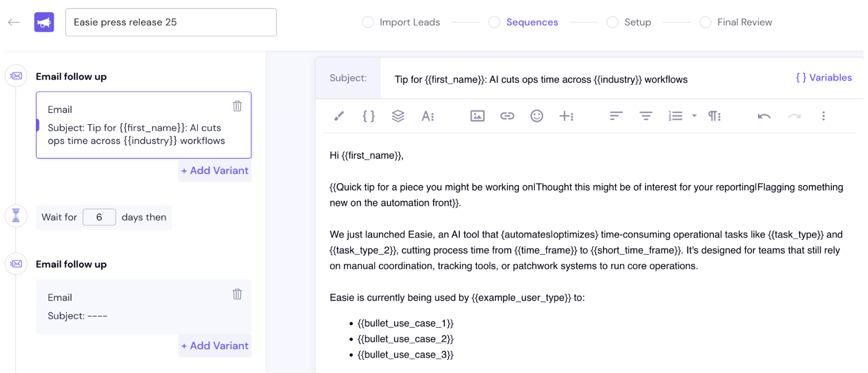The image size is (868, 373).
Task: Click the '{{bullet_use_case_1}}' bullet
Action: (405, 323)
